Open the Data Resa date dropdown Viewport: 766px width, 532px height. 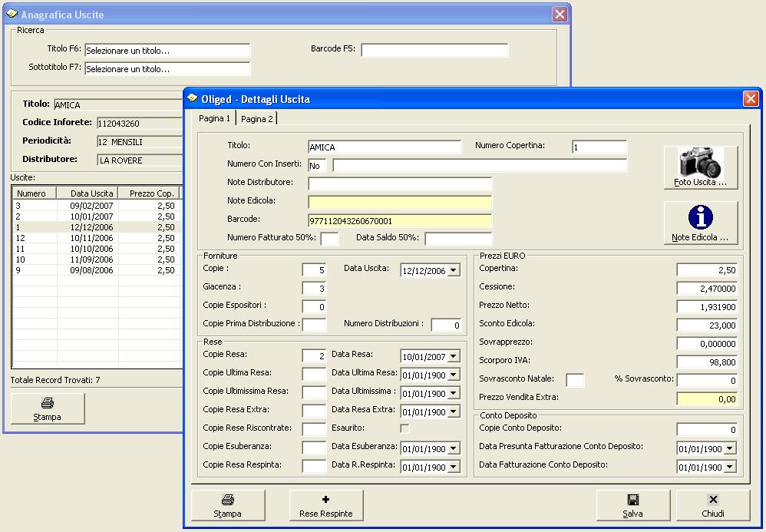tap(454, 356)
